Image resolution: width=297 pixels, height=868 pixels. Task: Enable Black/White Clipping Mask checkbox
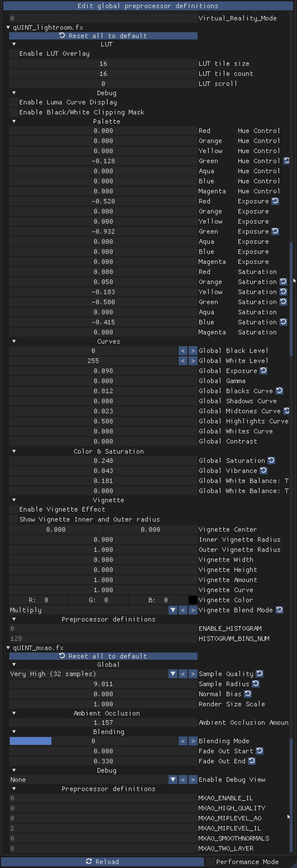(x=13, y=112)
